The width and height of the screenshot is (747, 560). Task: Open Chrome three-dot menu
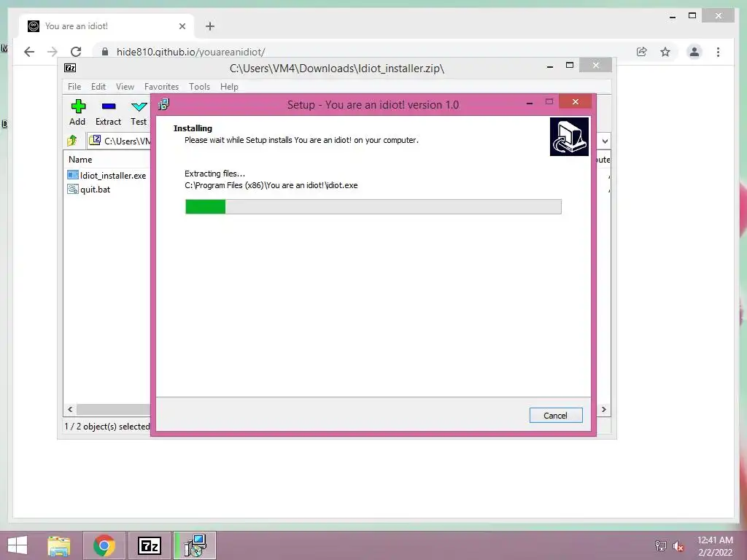[x=718, y=52]
